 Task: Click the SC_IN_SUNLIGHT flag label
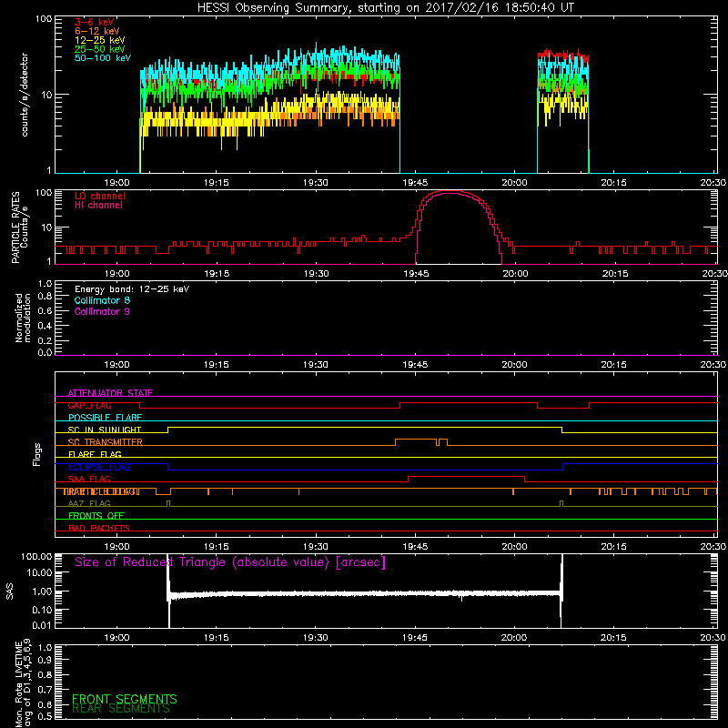105,430
